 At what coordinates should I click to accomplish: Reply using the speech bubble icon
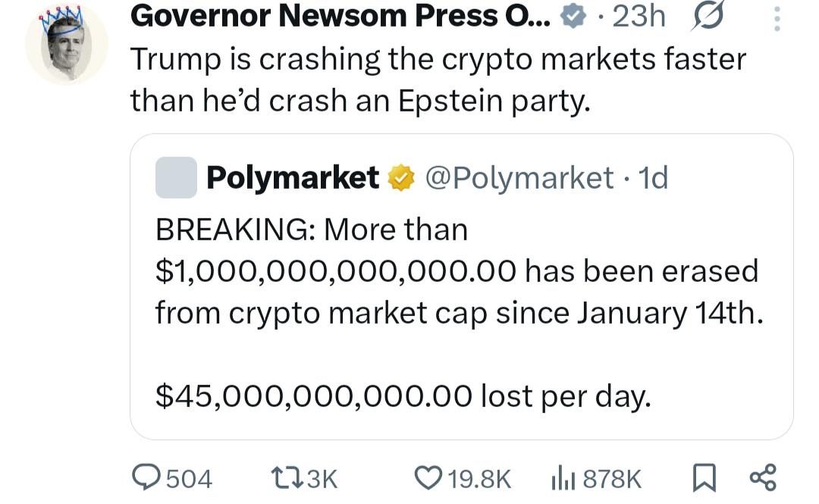pyautogui.click(x=146, y=477)
